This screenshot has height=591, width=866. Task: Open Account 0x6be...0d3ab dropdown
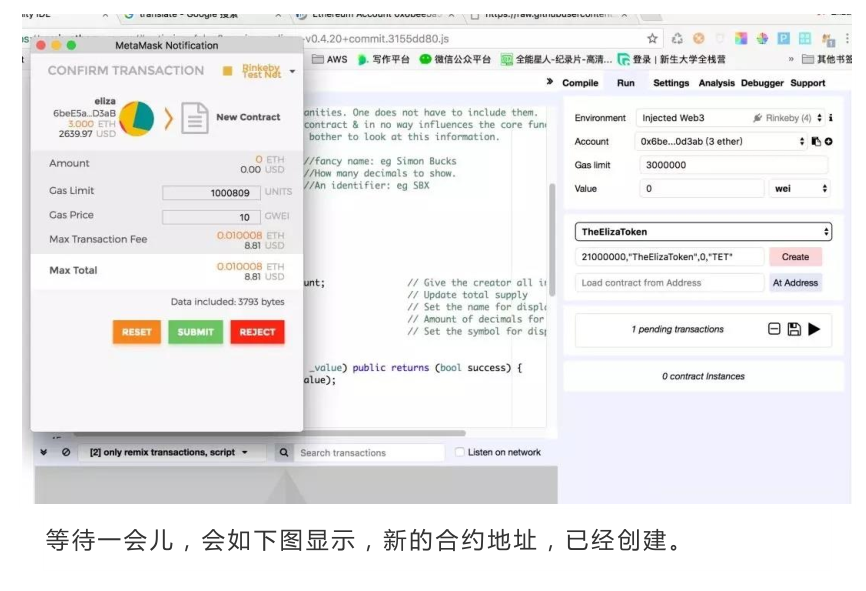tap(721, 141)
